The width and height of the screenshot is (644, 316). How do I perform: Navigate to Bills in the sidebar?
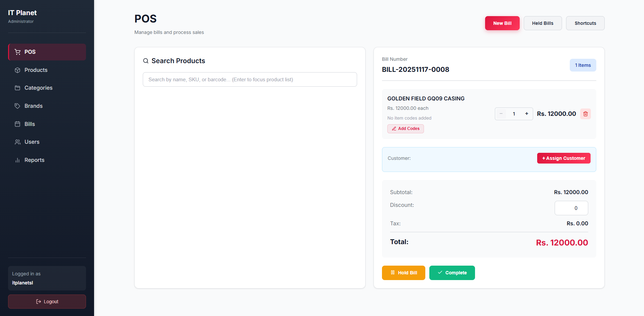(x=30, y=124)
